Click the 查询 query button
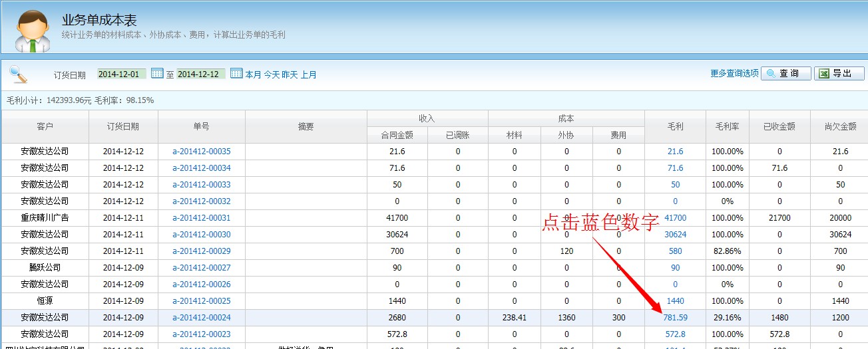 pos(785,74)
